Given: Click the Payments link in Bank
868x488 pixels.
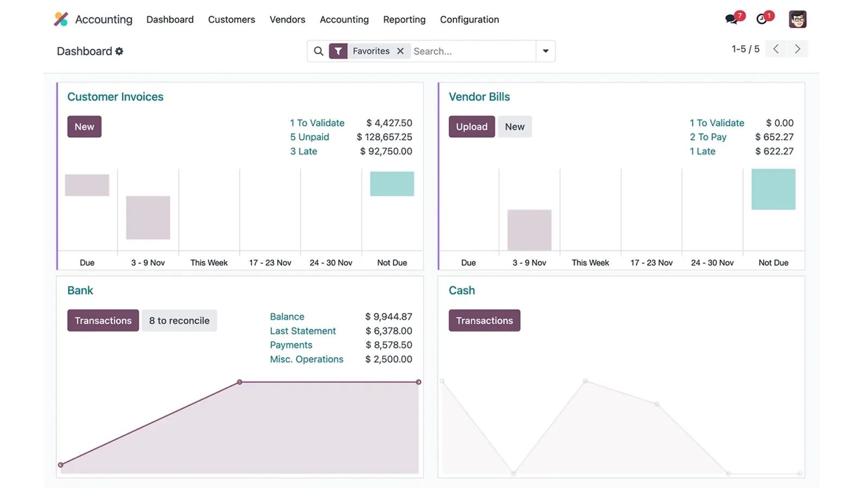Looking at the screenshot, I should [x=291, y=345].
